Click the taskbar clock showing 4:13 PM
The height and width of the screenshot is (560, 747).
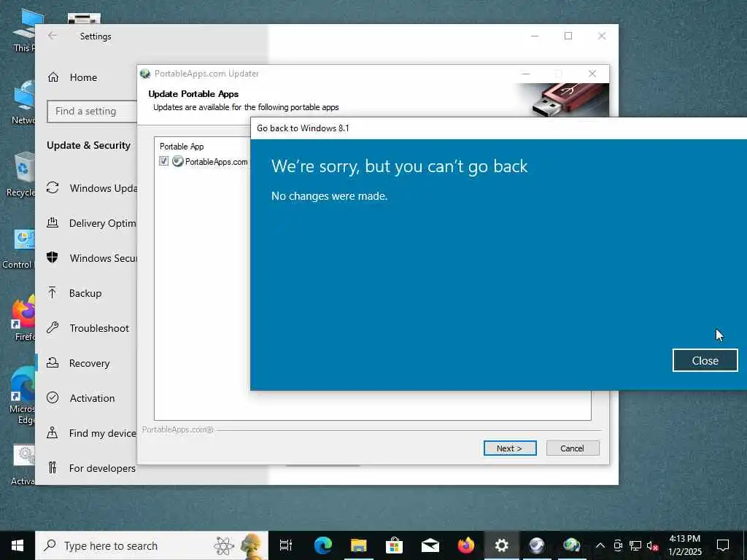684,545
